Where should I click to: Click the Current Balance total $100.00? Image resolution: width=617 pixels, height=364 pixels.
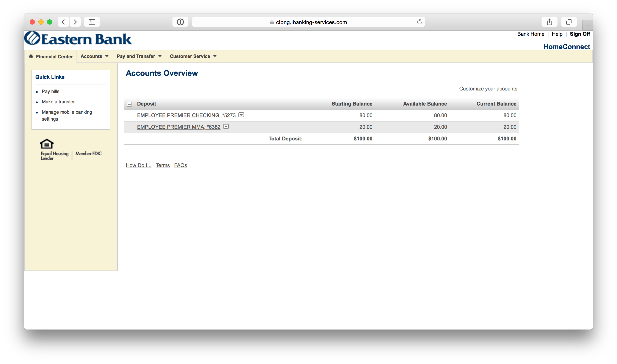click(507, 138)
